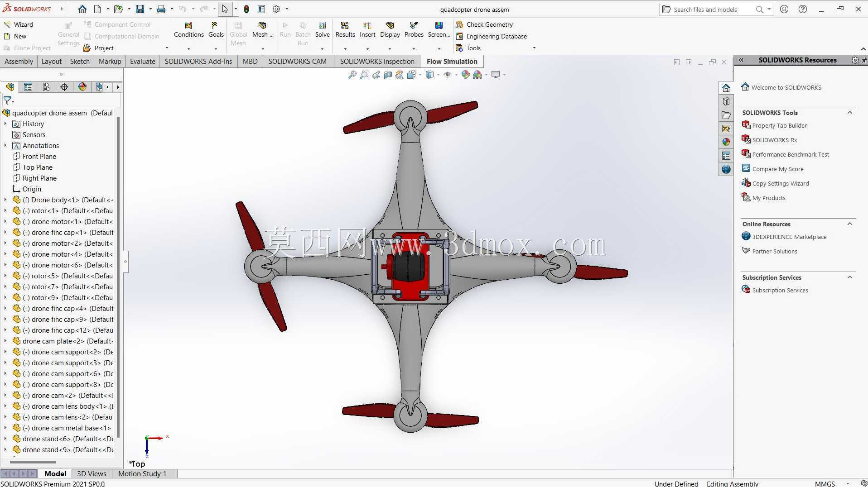This screenshot has width=868, height=487.
Task: Click Copy Settings Wizard link
Action: click(780, 183)
